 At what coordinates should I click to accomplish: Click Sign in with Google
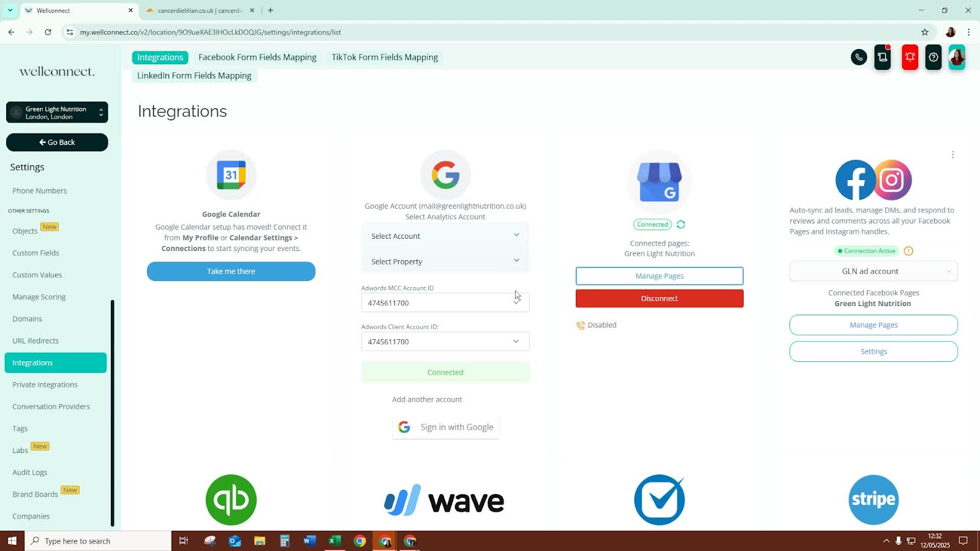(x=445, y=427)
